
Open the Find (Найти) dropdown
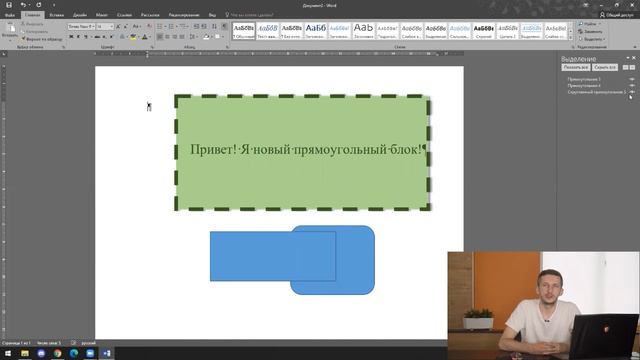coord(590,24)
